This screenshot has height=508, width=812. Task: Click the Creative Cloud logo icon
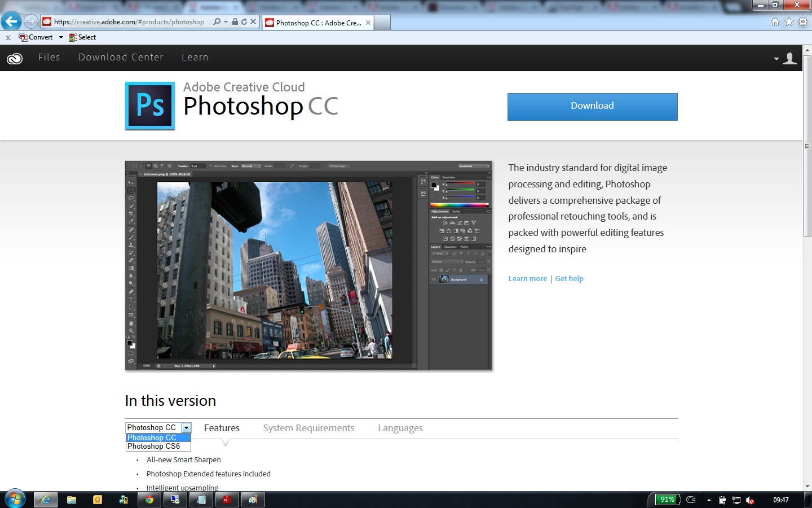[15, 58]
